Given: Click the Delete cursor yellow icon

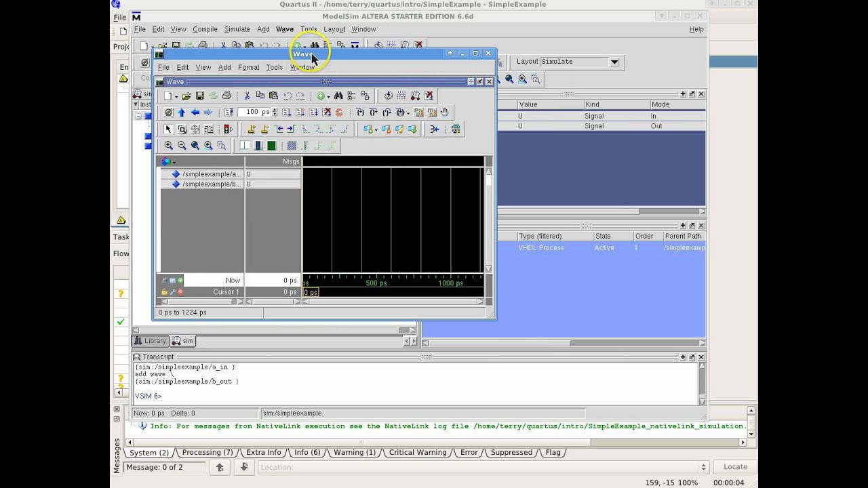Looking at the screenshot, I should tap(264, 129).
